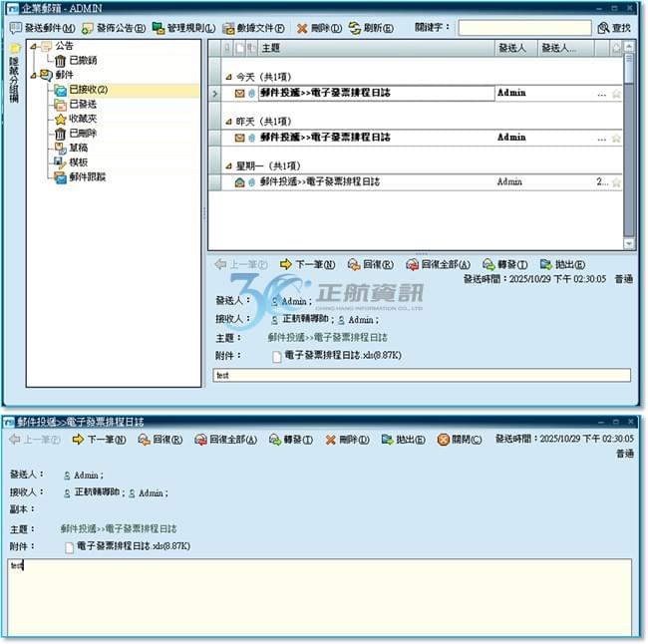Click 回復全部 (Reply All) in preview pane
Screen dimensions: 648x644
coord(438,264)
